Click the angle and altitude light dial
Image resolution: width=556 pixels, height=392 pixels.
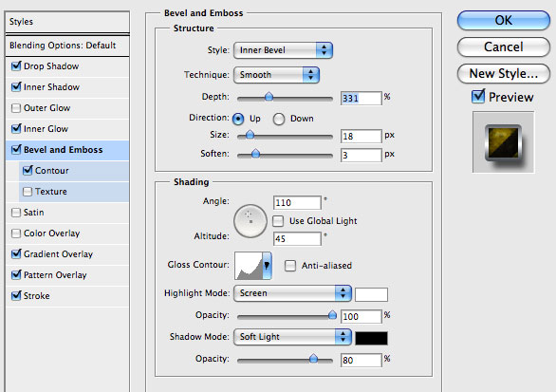[x=250, y=221]
